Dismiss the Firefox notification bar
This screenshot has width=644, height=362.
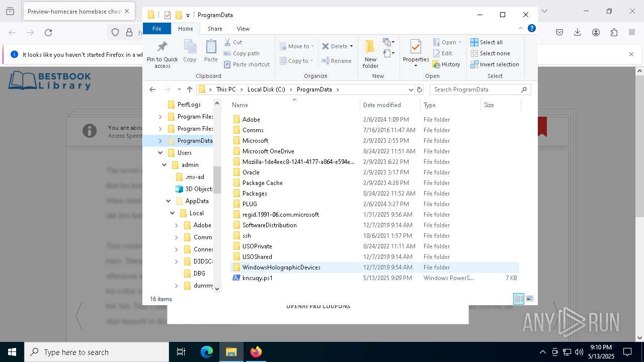(631, 54)
